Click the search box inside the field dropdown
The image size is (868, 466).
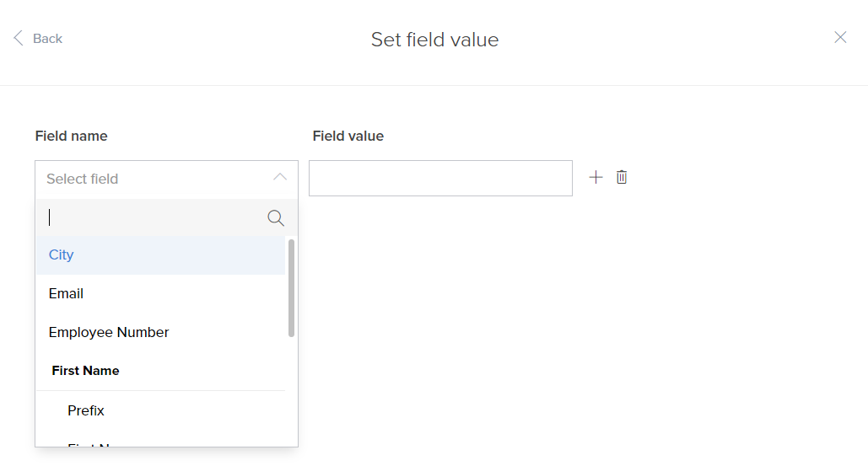point(152,218)
